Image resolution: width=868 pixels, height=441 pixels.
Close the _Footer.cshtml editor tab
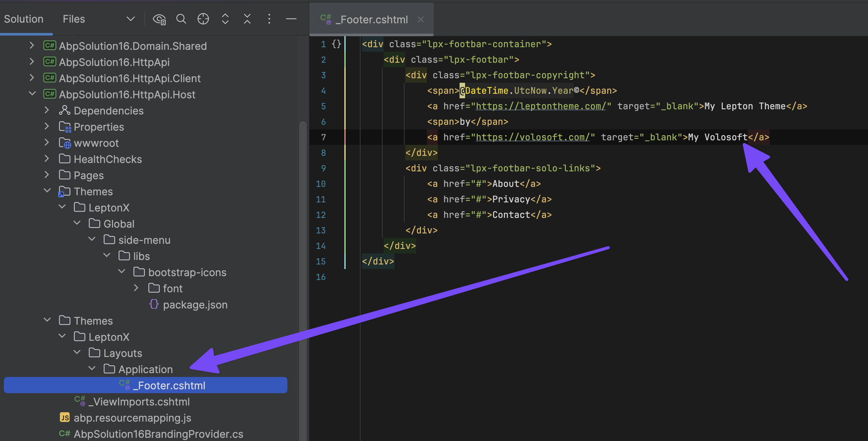click(420, 19)
